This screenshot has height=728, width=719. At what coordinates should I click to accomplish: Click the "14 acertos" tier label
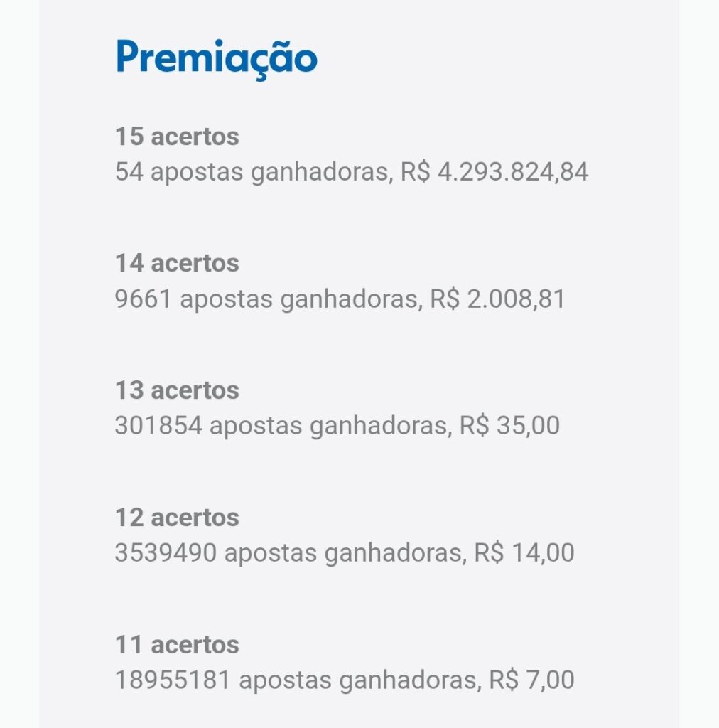tap(177, 263)
